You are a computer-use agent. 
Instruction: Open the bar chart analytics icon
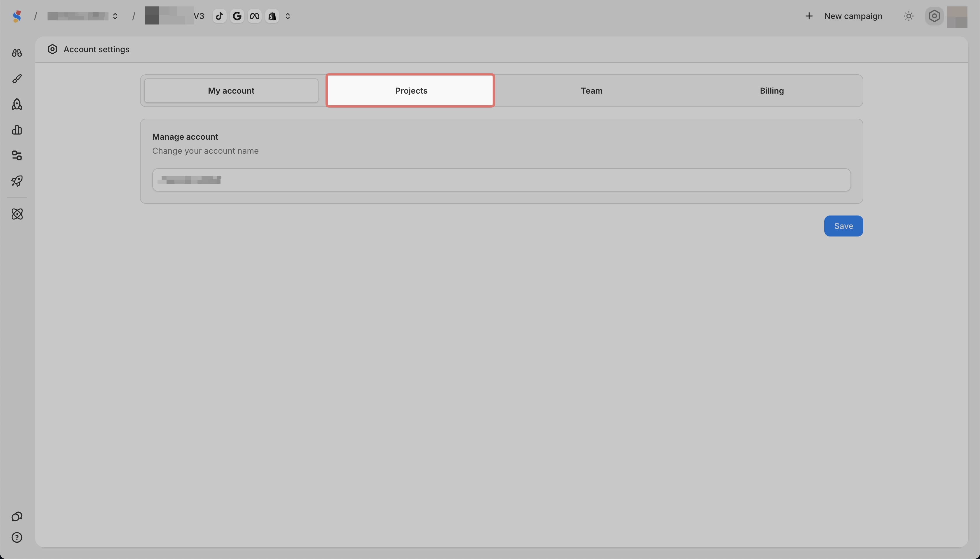coord(17,130)
